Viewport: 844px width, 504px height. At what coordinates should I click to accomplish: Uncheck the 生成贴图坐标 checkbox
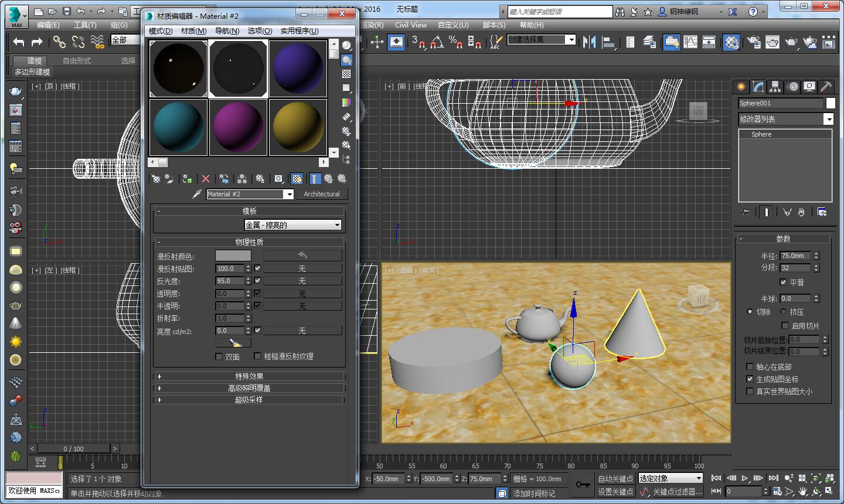(x=750, y=379)
